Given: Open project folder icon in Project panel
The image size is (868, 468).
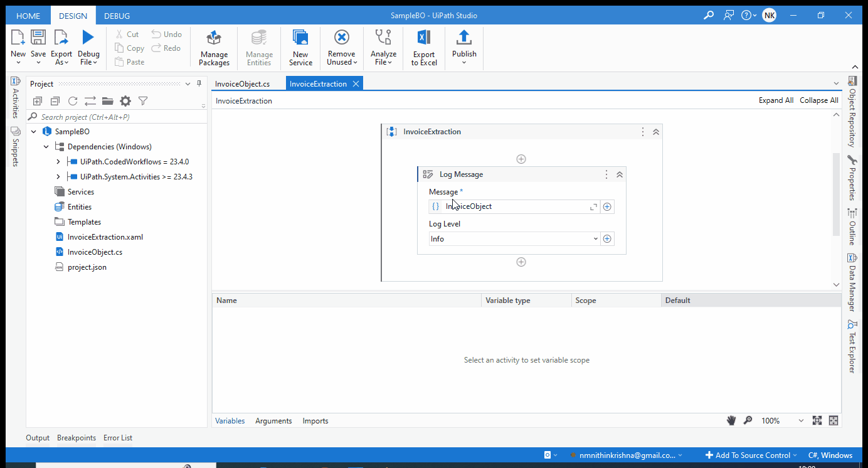Looking at the screenshot, I should (x=107, y=101).
